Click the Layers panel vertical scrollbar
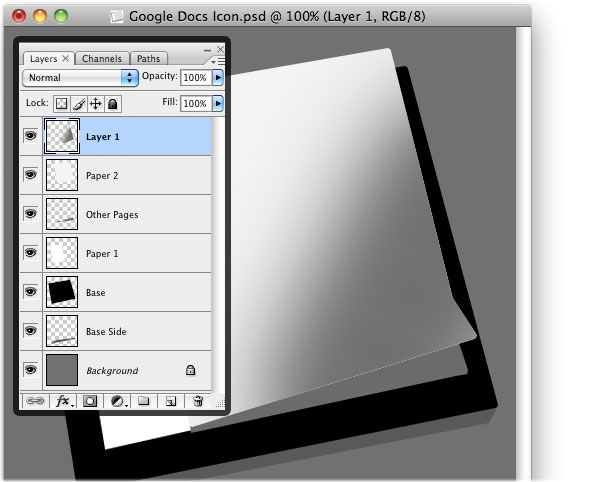Viewport: 600px width, 482px height. click(x=217, y=254)
